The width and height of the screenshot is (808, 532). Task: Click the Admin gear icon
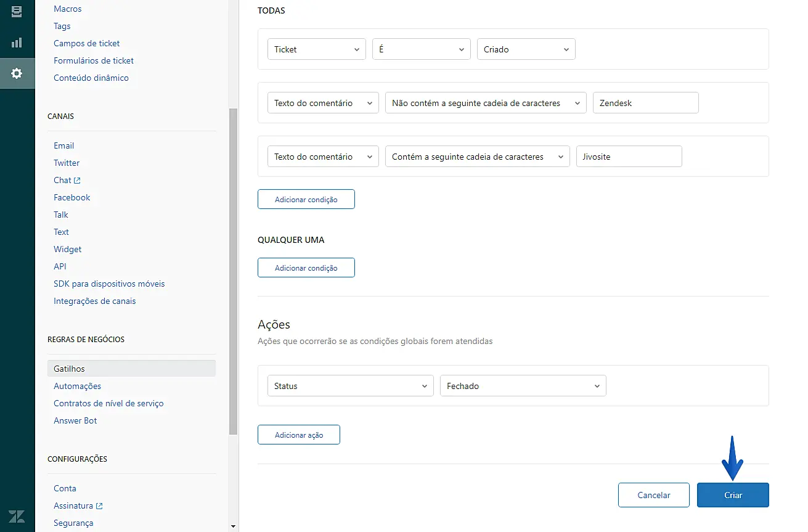tap(17, 73)
